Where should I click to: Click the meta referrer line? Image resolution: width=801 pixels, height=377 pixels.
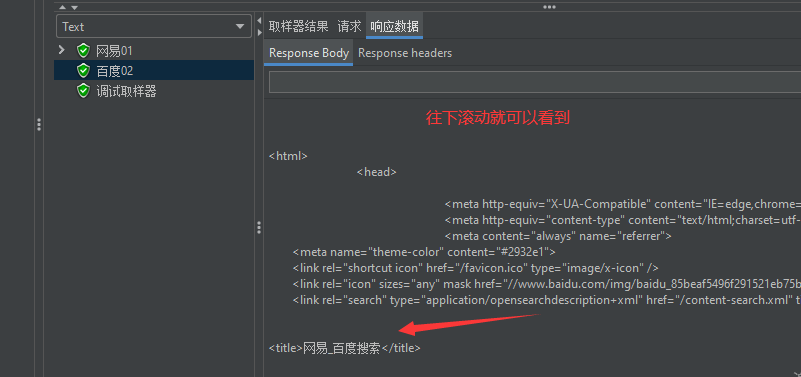tap(558, 236)
